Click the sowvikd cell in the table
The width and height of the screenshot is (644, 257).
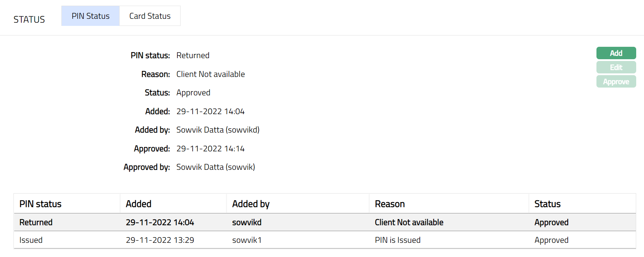click(247, 222)
